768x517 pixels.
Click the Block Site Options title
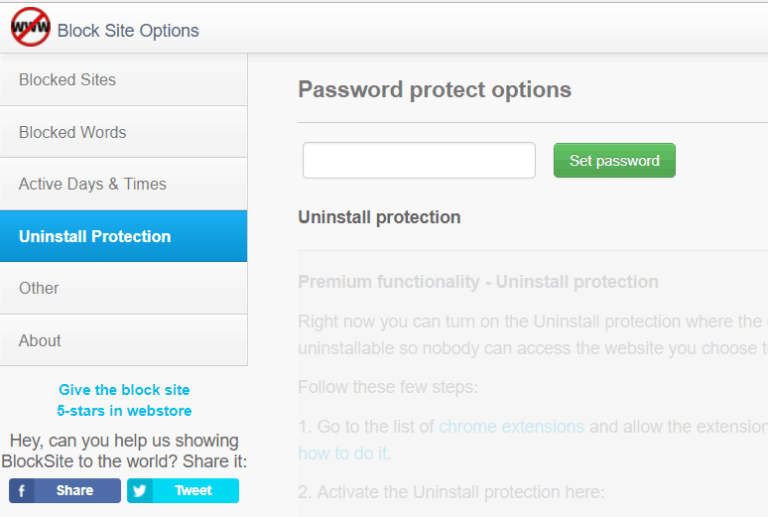click(128, 31)
